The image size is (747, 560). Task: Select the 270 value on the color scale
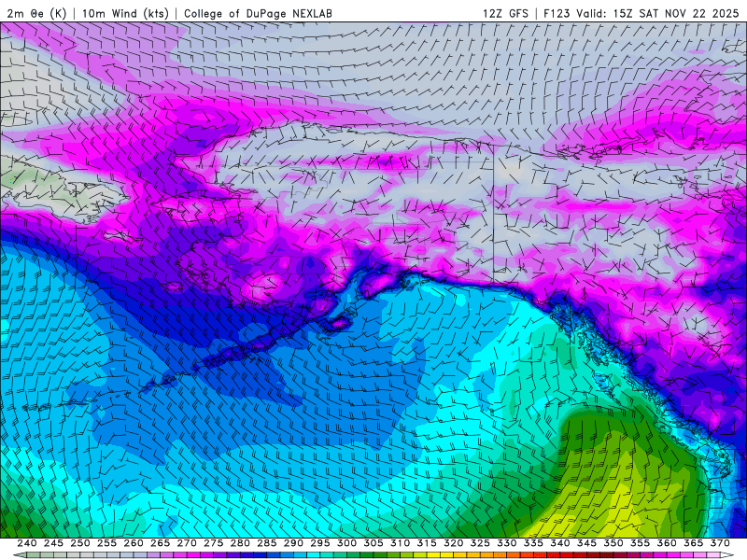[x=187, y=543]
